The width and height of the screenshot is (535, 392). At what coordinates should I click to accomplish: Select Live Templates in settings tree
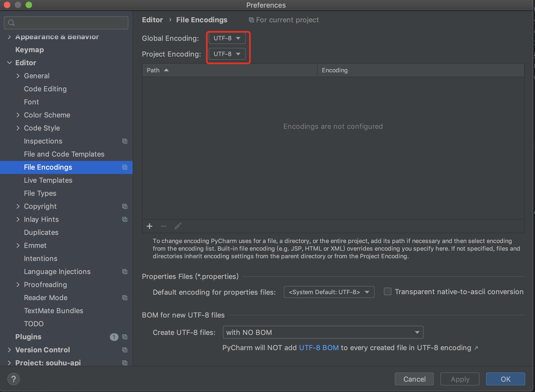click(48, 180)
